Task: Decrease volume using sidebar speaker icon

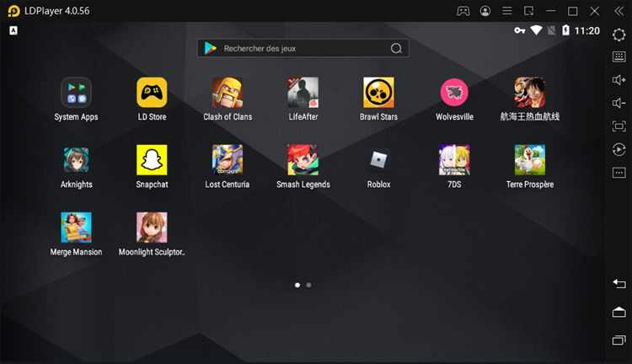Action: click(x=619, y=103)
